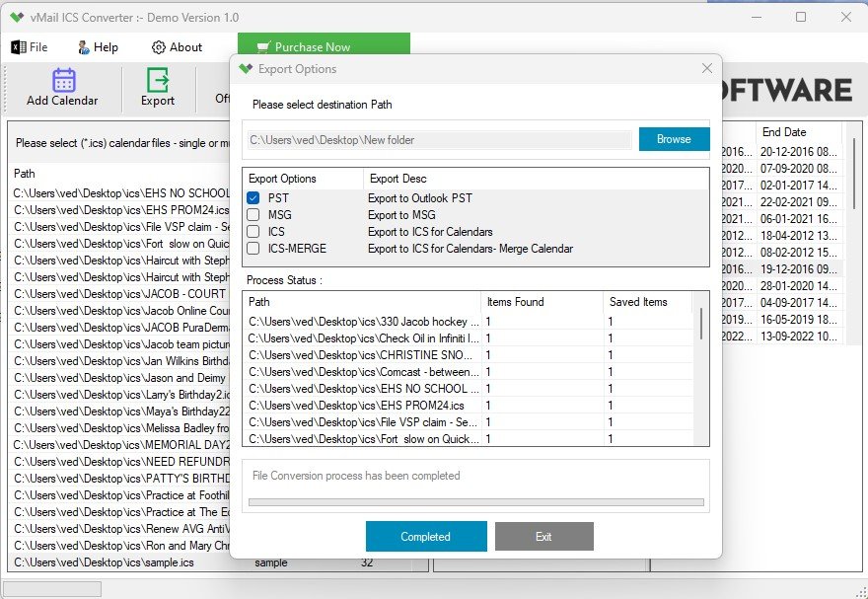Click the destination path input field
This screenshot has height=599, width=868.
(x=440, y=140)
